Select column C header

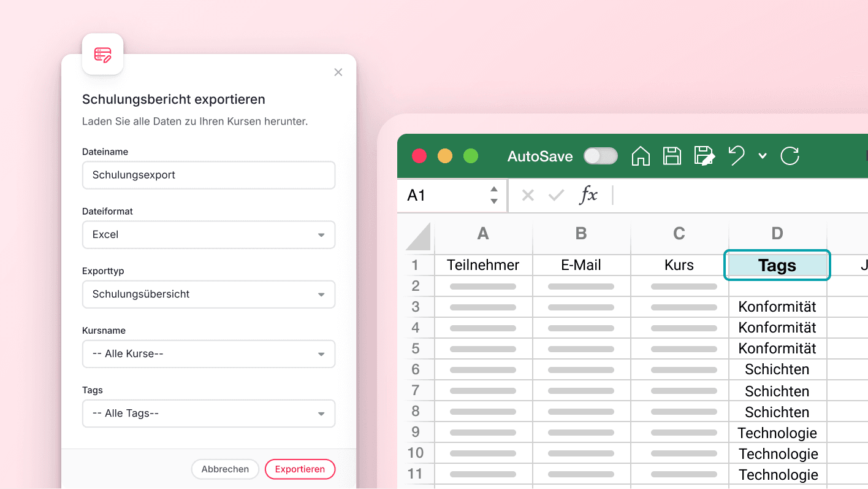coord(679,234)
